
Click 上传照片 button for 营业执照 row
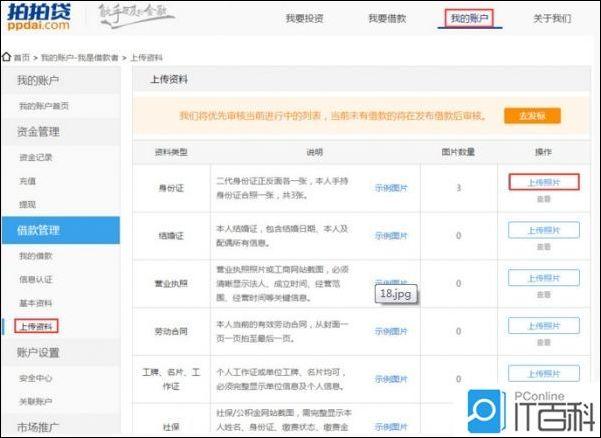point(544,278)
